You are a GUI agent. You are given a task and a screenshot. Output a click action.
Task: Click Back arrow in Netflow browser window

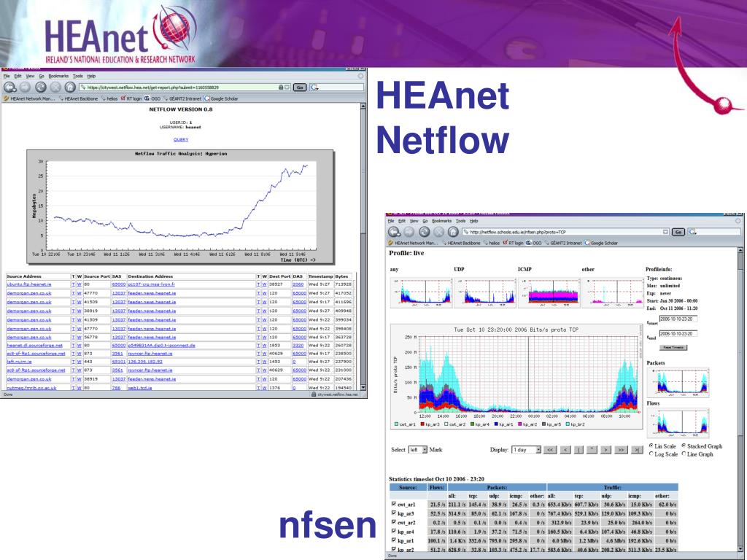pos(10,87)
